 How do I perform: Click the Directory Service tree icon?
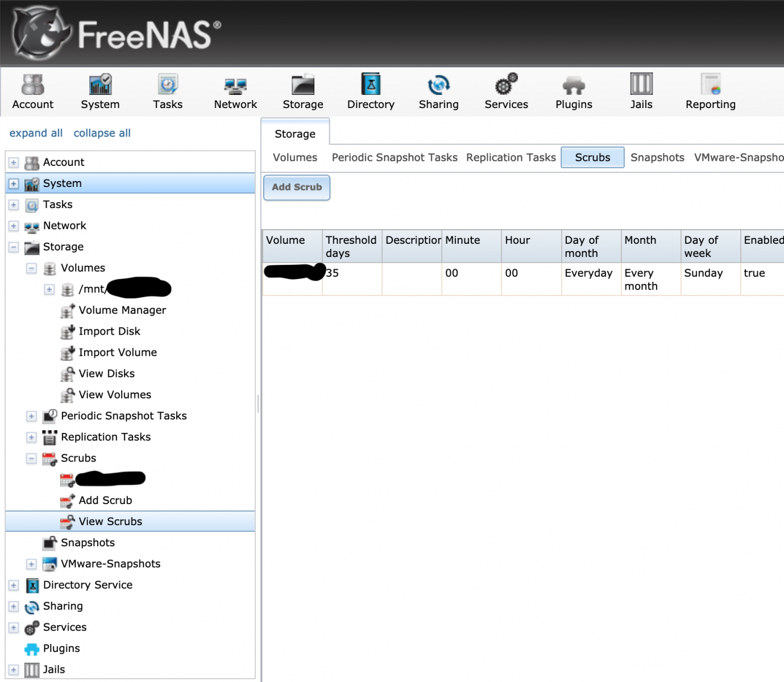pos(32,585)
